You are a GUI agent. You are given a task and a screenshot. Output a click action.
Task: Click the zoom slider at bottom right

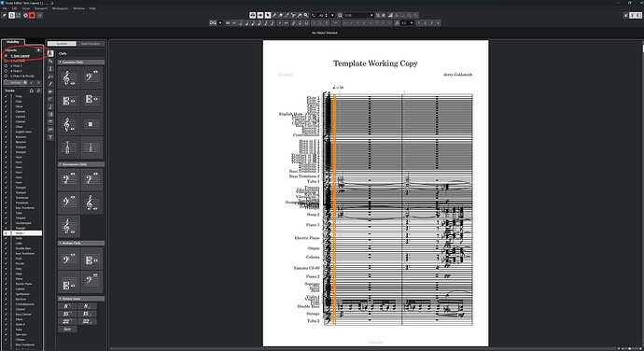pyautogui.click(x=629, y=348)
